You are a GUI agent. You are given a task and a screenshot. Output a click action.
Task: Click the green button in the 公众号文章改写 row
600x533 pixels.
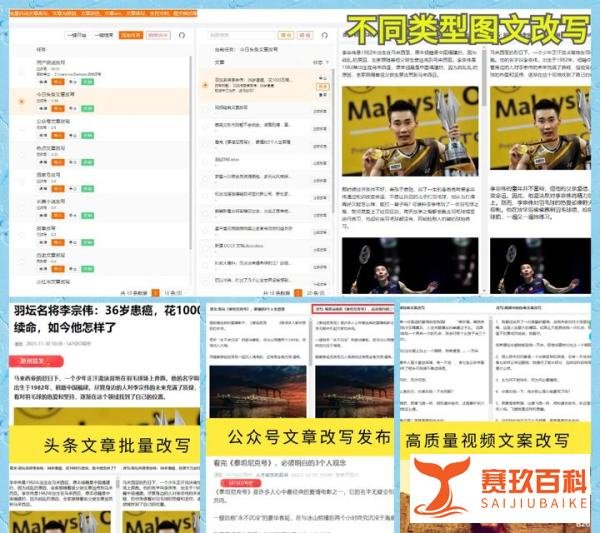[88, 135]
